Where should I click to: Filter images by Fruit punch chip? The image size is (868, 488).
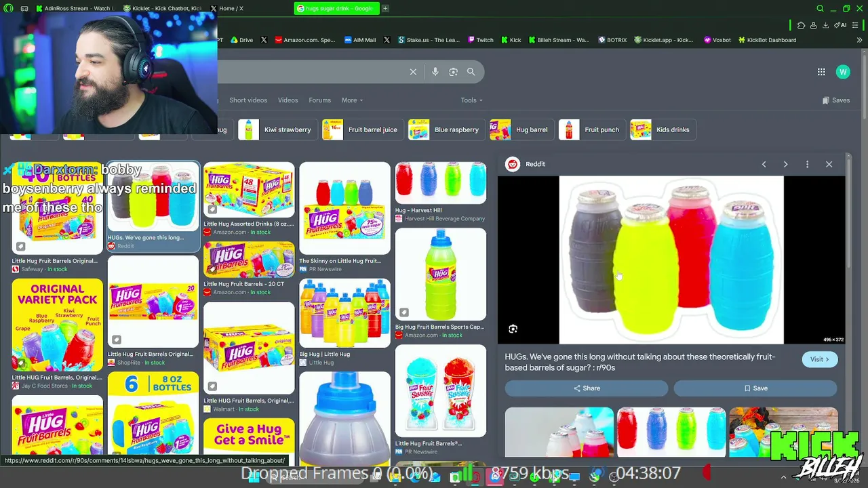point(591,129)
